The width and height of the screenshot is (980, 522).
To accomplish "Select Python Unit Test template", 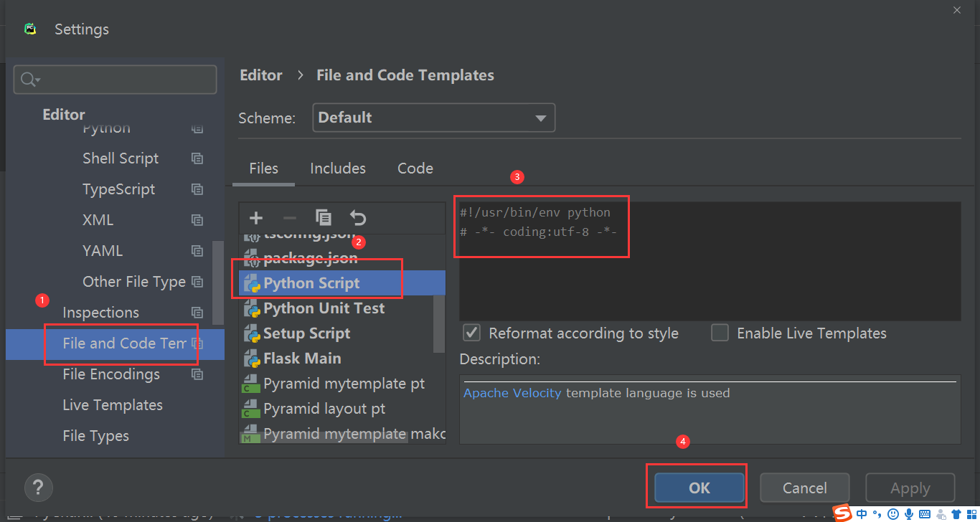I will click(x=324, y=308).
